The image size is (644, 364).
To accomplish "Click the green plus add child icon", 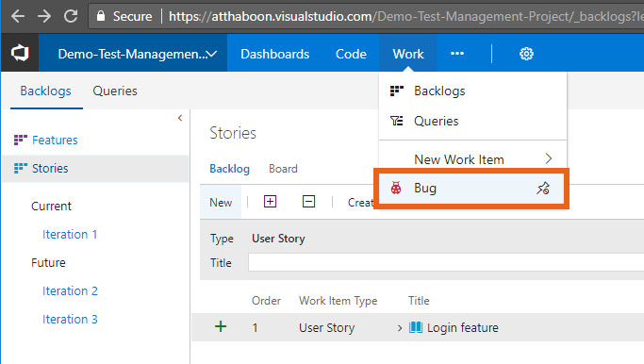I will click(x=221, y=326).
